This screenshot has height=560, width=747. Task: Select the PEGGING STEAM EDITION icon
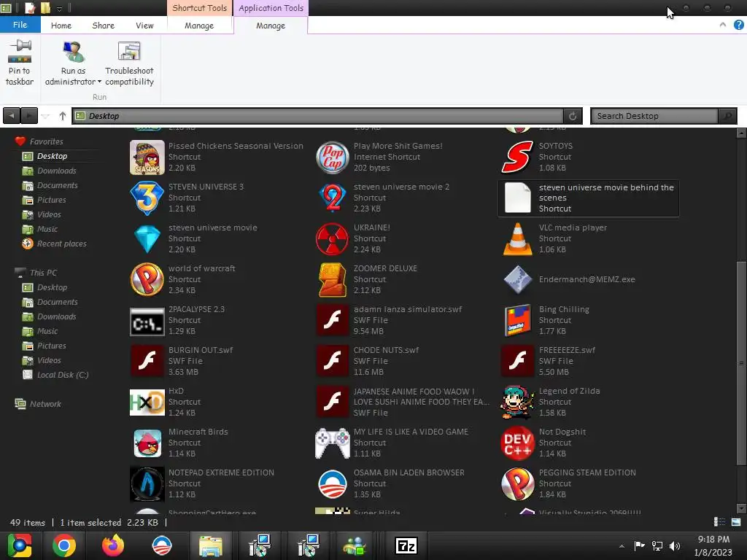[x=517, y=484]
